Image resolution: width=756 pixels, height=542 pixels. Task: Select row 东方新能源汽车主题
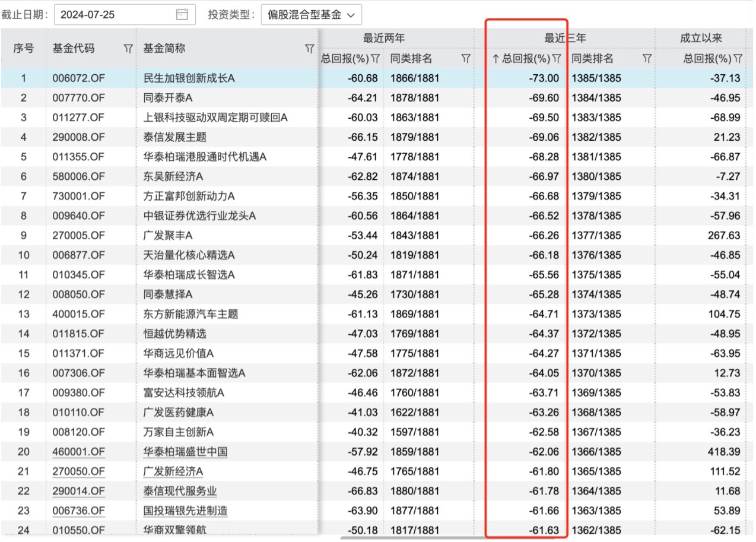(377, 314)
